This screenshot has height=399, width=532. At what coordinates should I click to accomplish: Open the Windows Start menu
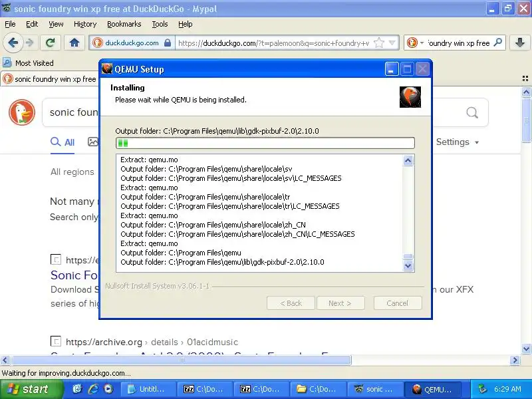click(31, 389)
